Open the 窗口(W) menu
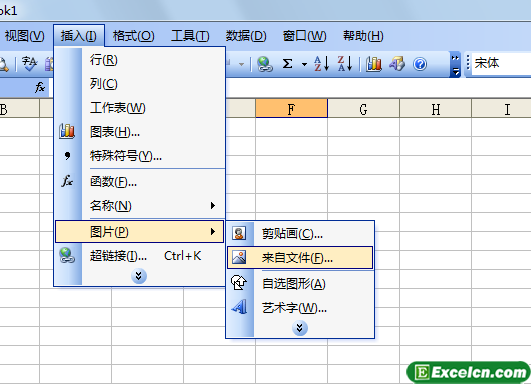The height and width of the screenshot is (384, 531). 304,36
